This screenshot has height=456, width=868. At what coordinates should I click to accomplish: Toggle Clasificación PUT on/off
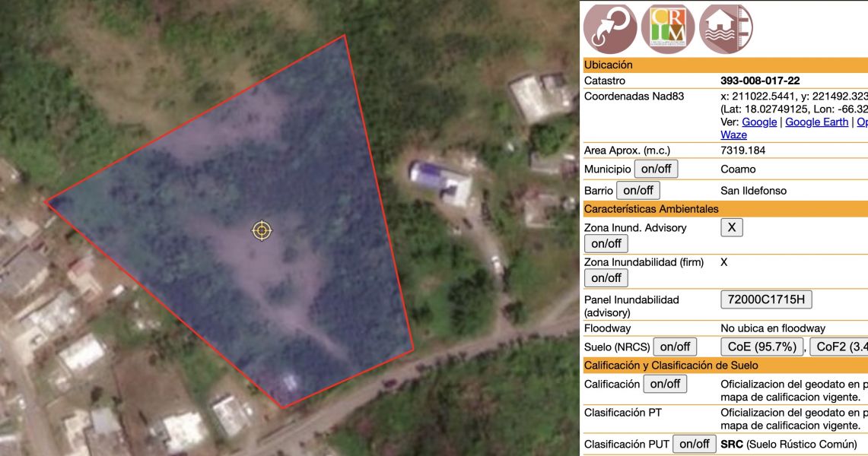pyautogui.click(x=695, y=444)
